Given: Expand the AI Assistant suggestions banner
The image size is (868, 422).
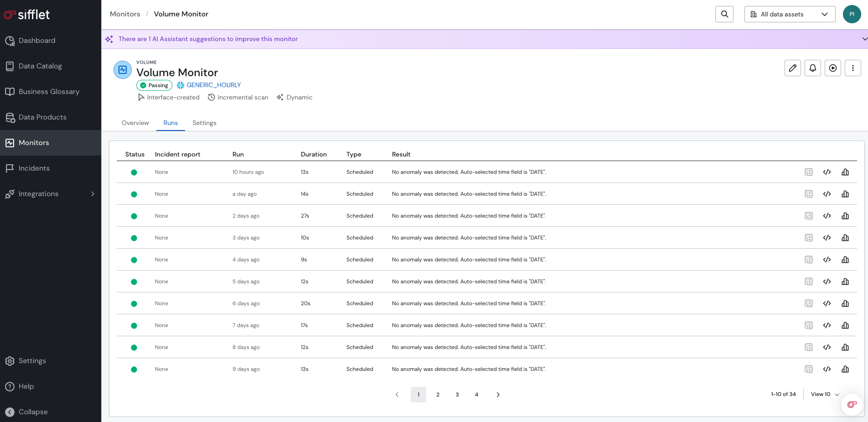Looking at the screenshot, I should click(864, 39).
